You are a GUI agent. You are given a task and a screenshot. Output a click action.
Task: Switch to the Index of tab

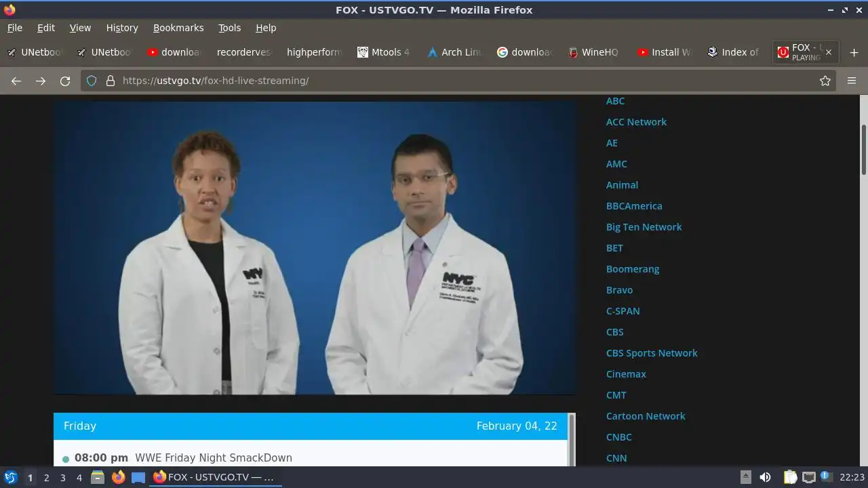tap(733, 52)
